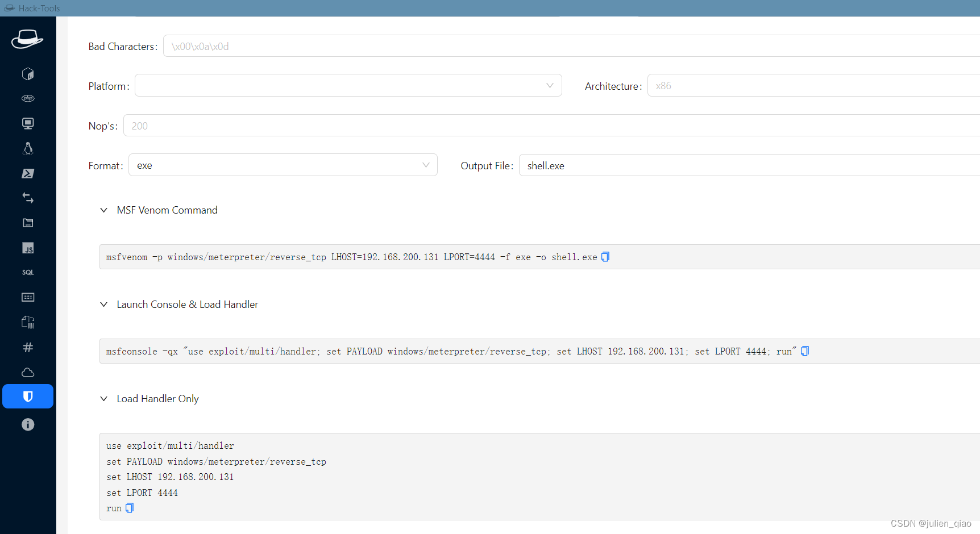Viewport: 980px width, 534px height.
Task: Click the Bad Characters label
Action: pos(123,47)
